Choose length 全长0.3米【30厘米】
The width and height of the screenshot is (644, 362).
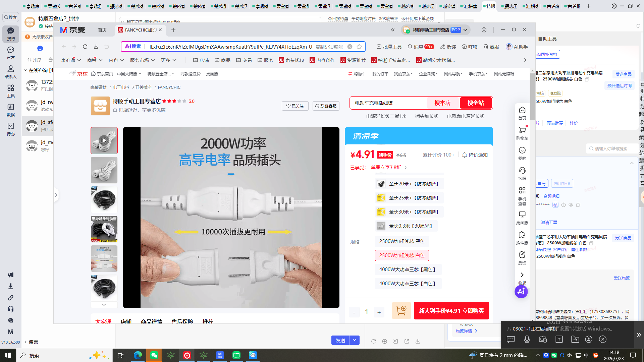coord(406,226)
